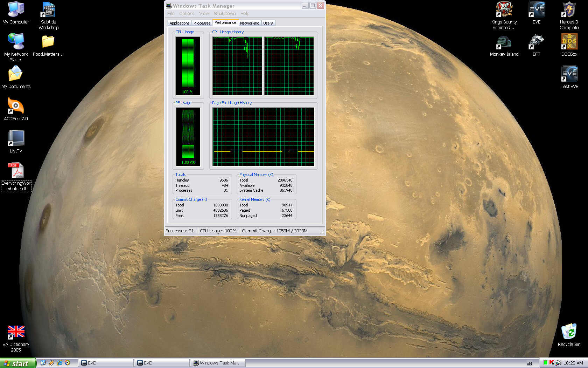Open the Recycle Bin icon
Image resolution: width=588 pixels, height=368 pixels.
pyautogui.click(x=569, y=332)
